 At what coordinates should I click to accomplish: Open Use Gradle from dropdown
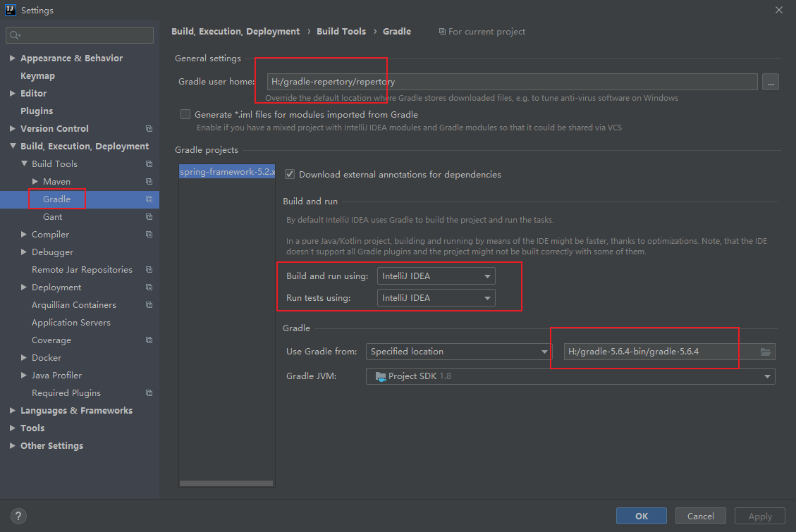(x=458, y=352)
